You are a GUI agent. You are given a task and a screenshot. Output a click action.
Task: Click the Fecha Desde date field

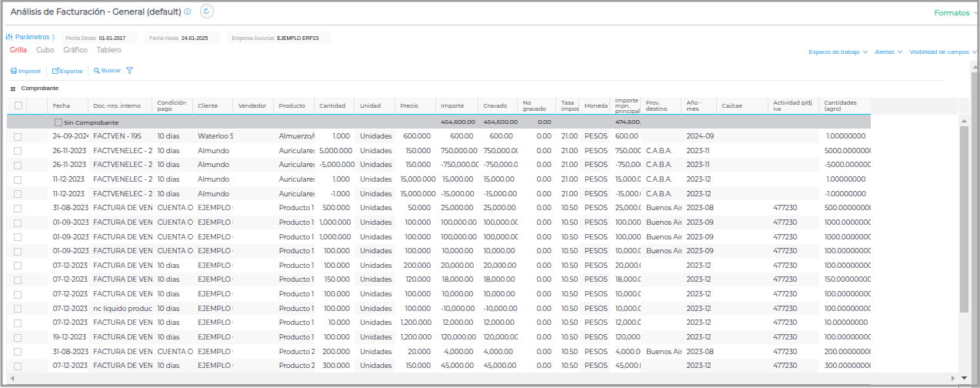(117, 38)
